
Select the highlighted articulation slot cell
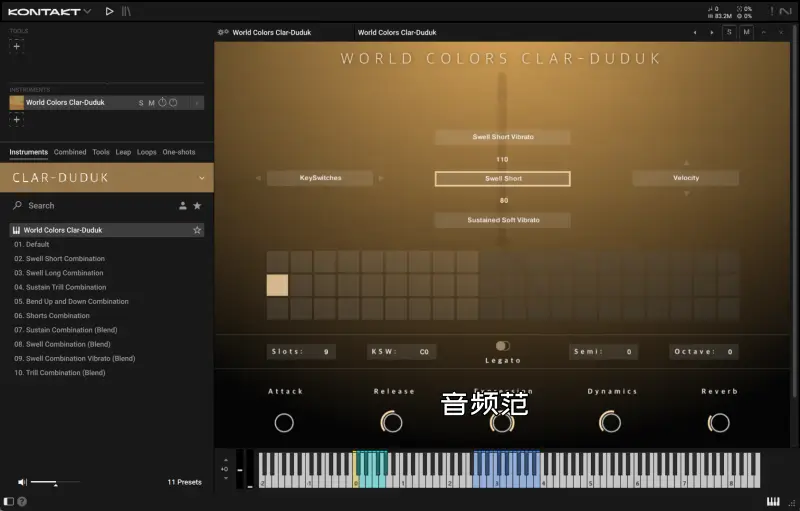[x=278, y=285]
